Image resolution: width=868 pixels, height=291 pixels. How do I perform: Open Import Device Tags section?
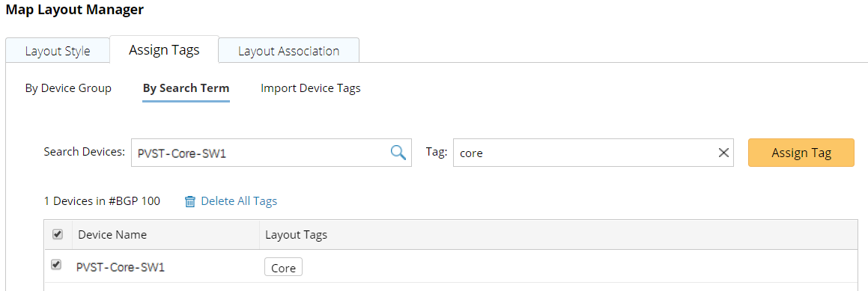pyautogui.click(x=311, y=88)
